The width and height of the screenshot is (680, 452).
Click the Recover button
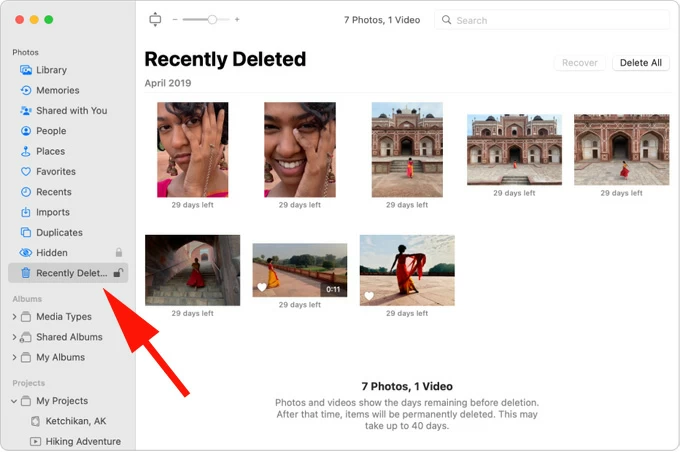(x=580, y=62)
